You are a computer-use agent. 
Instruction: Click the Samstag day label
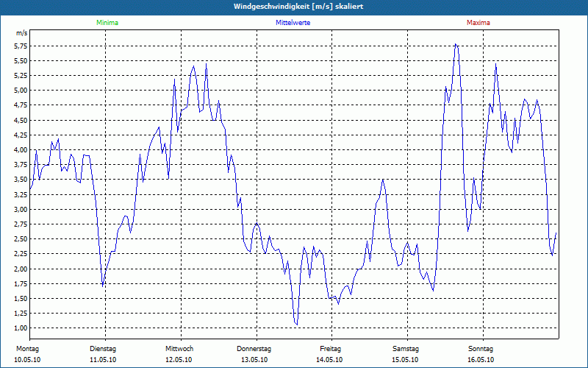pos(406,349)
